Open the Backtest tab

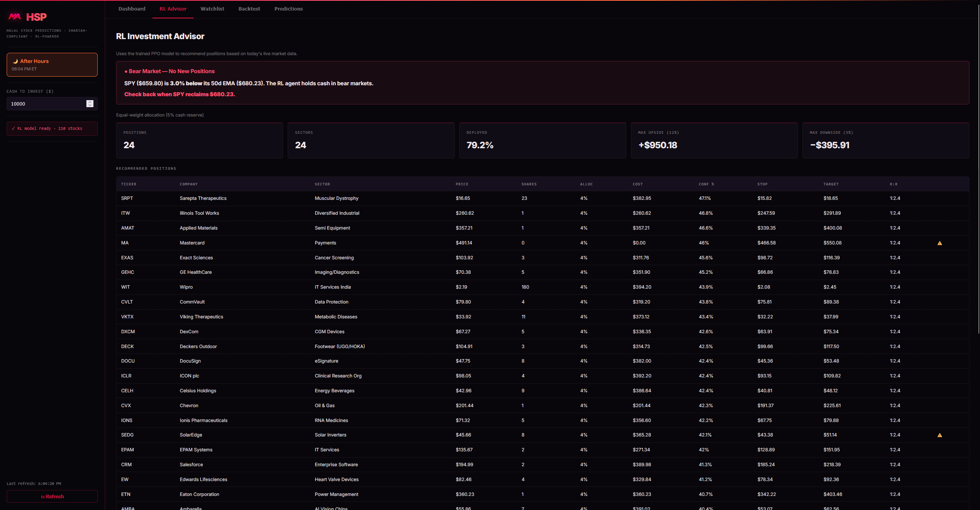(249, 9)
